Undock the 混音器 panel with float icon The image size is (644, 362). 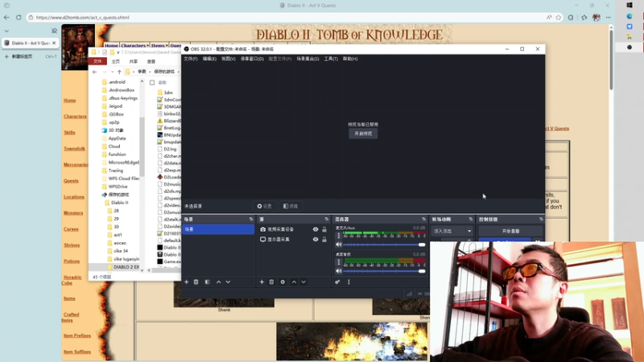pos(424,219)
